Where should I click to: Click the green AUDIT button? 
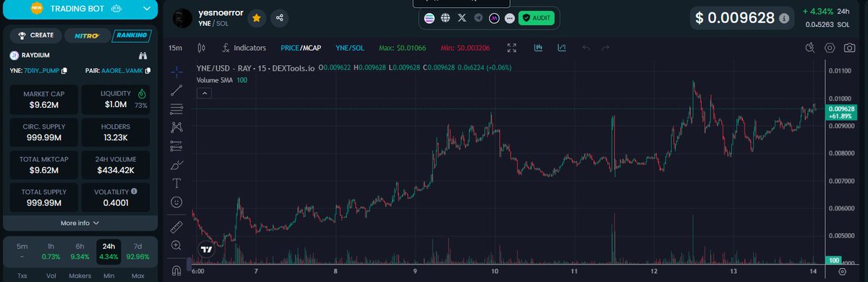coord(537,18)
